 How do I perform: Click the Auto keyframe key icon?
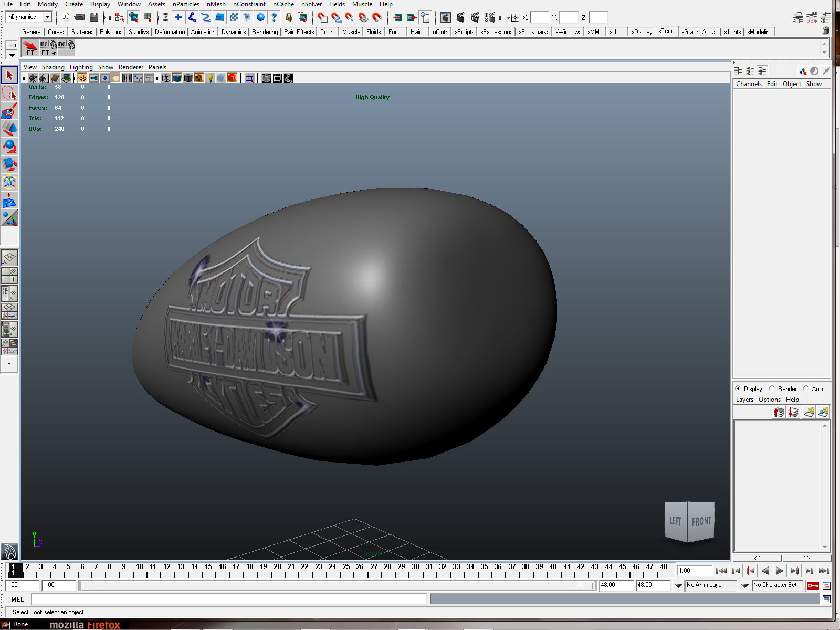coord(813,585)
